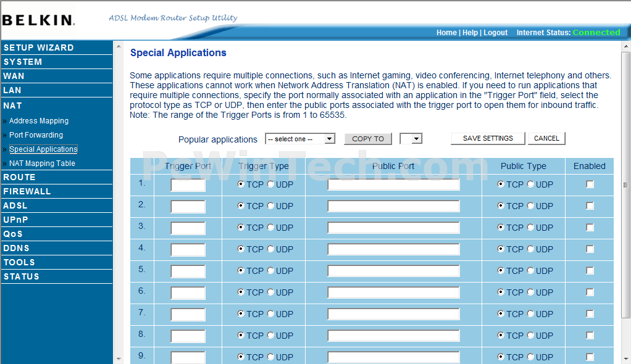Open the copy-to row number dropdown
Viewport: 631px width, 364px height.
pos(411,139)
